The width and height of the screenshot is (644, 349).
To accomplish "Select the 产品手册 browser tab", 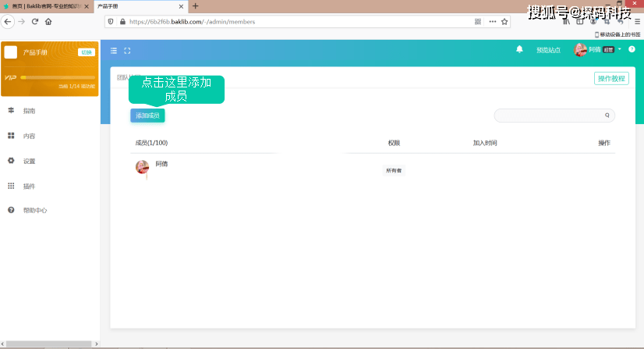I will [x=141, y=6].
